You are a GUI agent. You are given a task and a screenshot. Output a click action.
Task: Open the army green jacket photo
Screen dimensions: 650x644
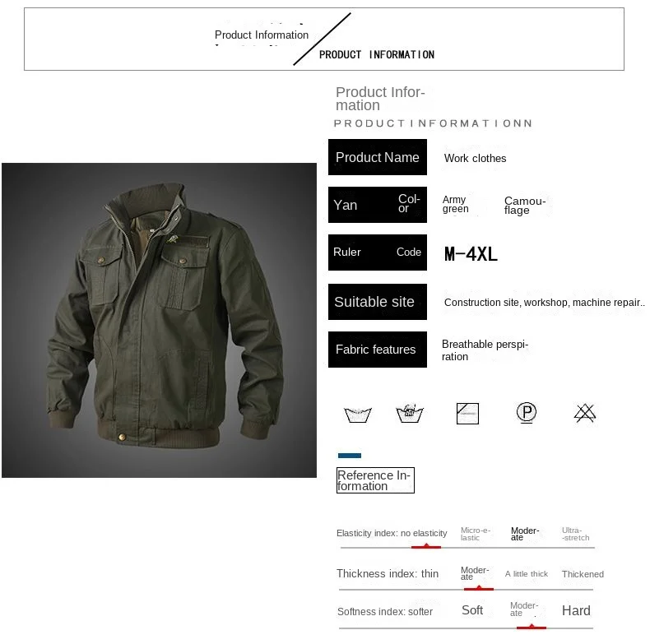click(159, 320)
